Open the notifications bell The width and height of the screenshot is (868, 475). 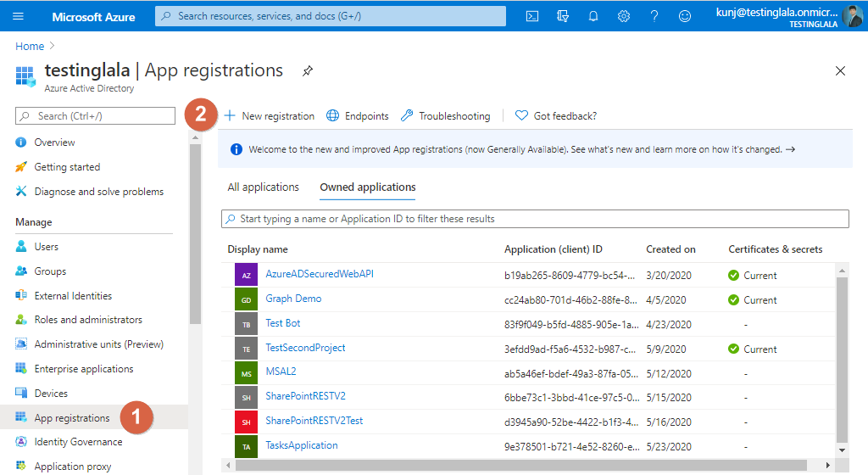(593, 16)
